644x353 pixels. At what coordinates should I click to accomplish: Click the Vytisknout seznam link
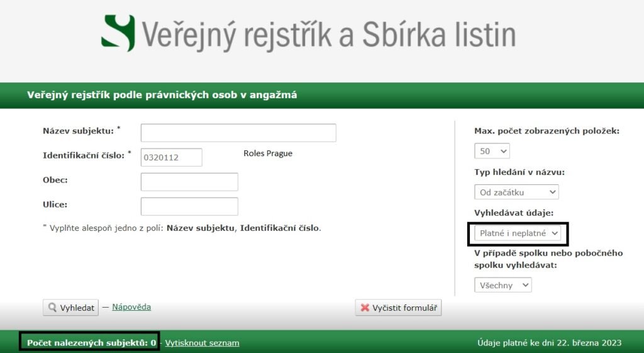[202, 343]
